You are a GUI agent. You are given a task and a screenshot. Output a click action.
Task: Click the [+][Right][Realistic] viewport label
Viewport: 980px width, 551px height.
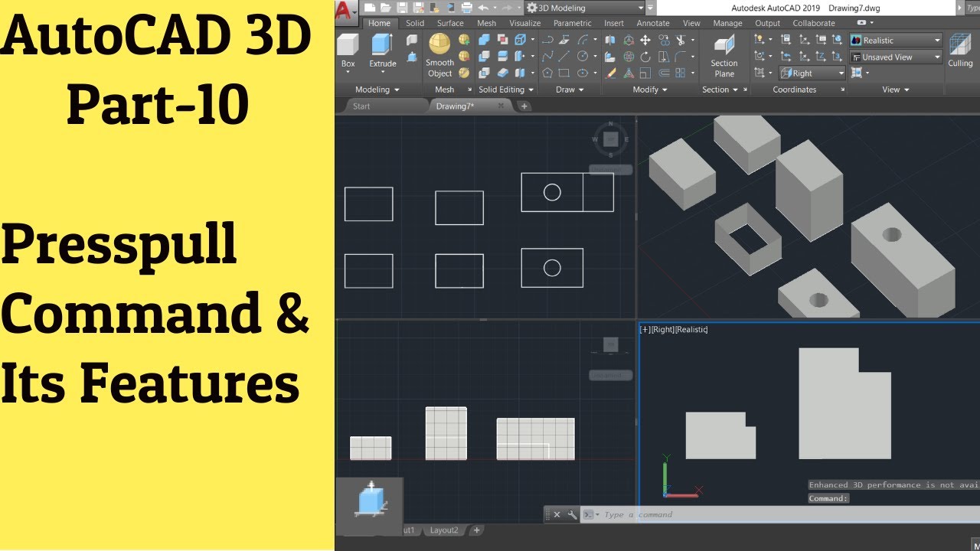pyautogui.click(x=674, y=329)
